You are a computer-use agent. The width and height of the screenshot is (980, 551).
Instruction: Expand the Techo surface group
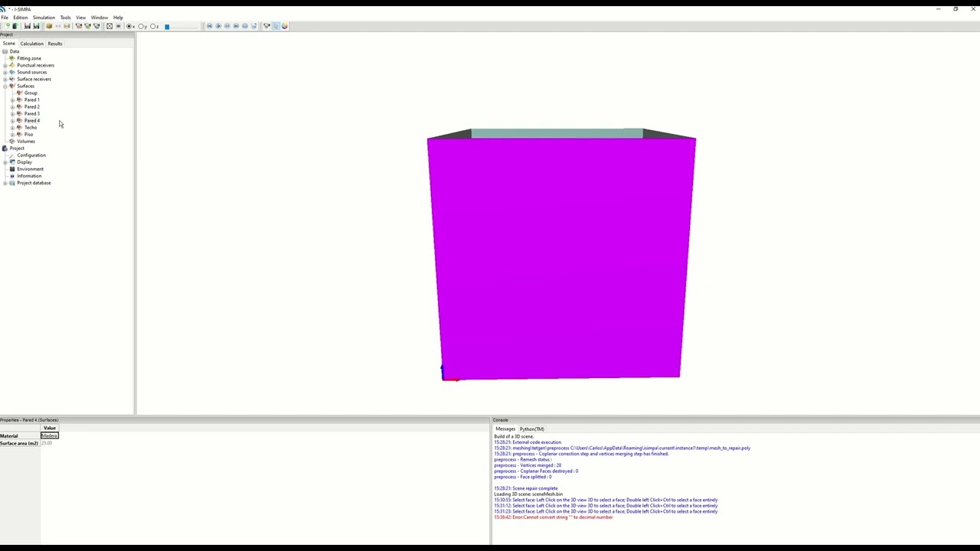coord(12,127)
